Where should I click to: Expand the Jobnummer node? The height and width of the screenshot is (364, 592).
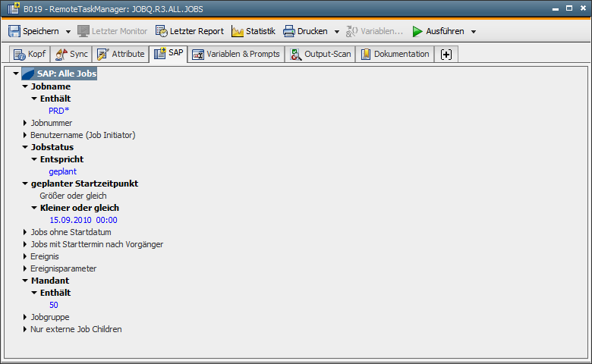(x=25, y=123)
